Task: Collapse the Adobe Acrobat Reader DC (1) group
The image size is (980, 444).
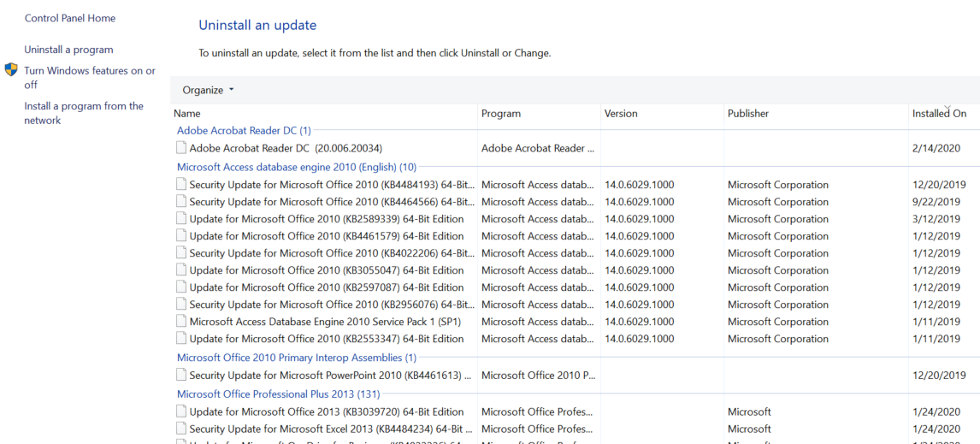Action: [244, 131]
